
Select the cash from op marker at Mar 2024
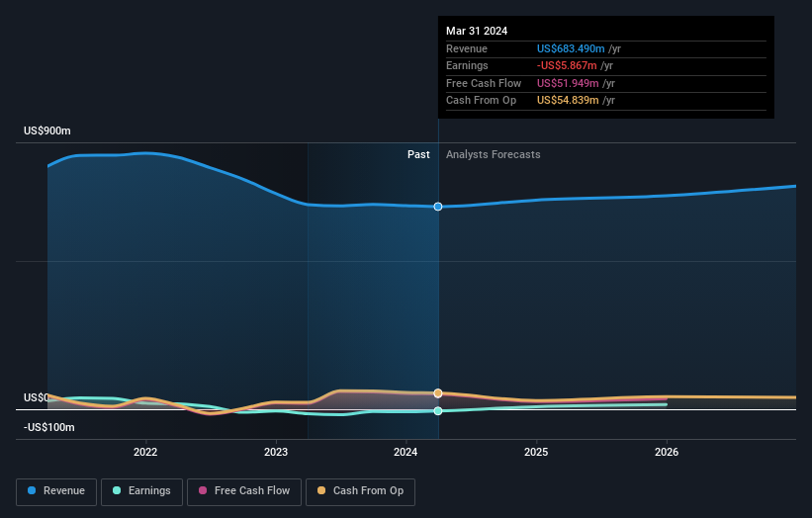[x=438, y=393]
